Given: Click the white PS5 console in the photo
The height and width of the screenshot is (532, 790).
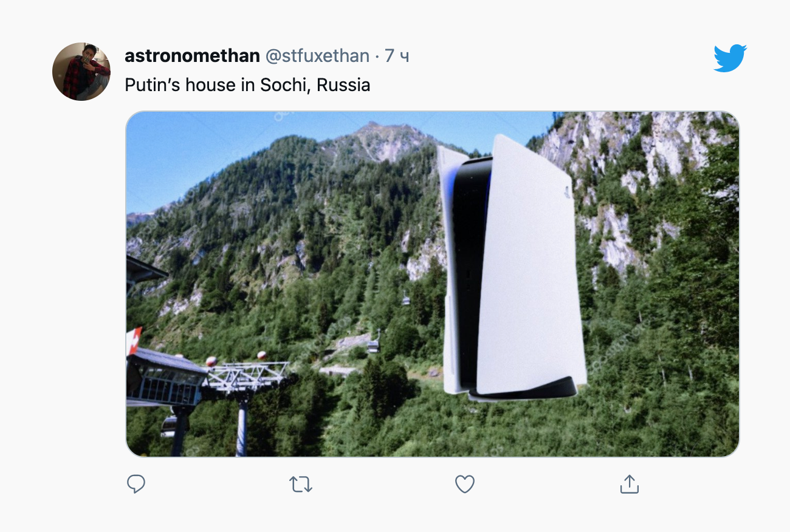Looking at the screenshot, I should pos(512,267).
